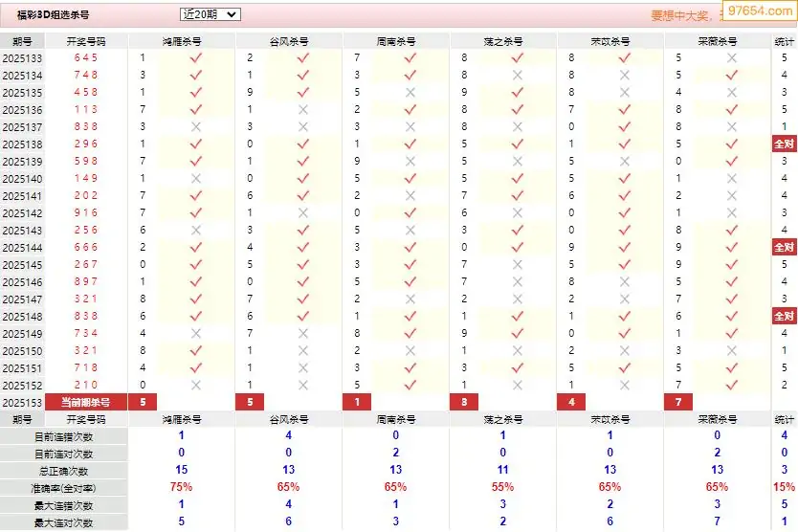This screenshot has width=798, height=532.
Task: Click 谷风杀号 cross mark for period 2025136
Action: [303, 109]
